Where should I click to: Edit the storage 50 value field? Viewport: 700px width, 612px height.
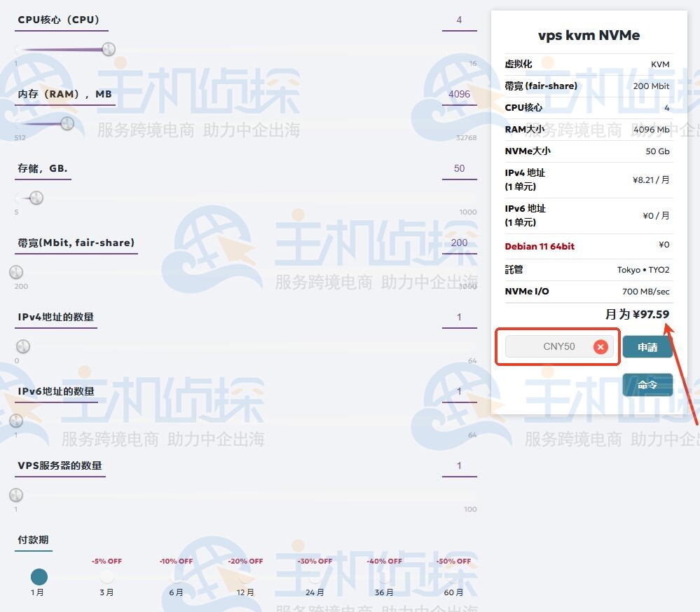(x=459, y=169)
